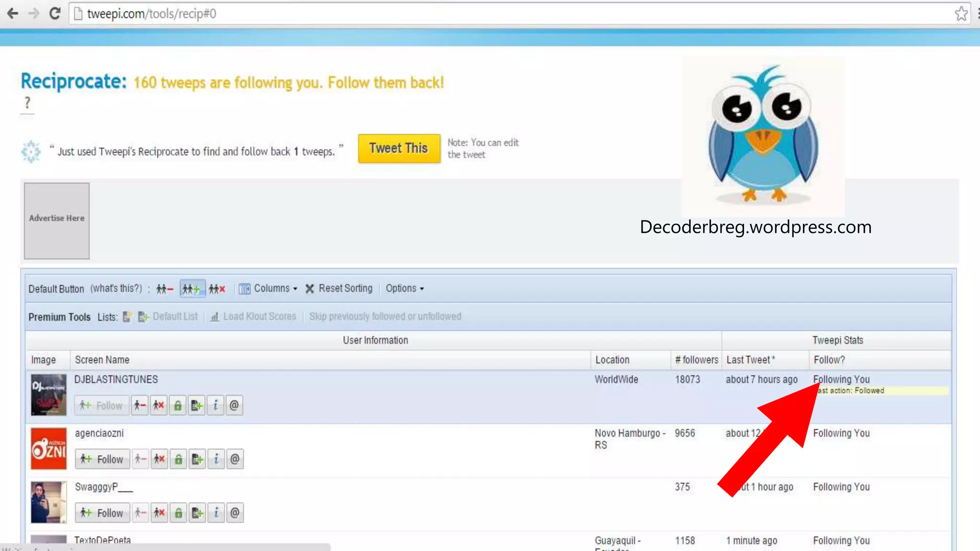Click the 'about 7 hours ago' cell

coord(762,379)
